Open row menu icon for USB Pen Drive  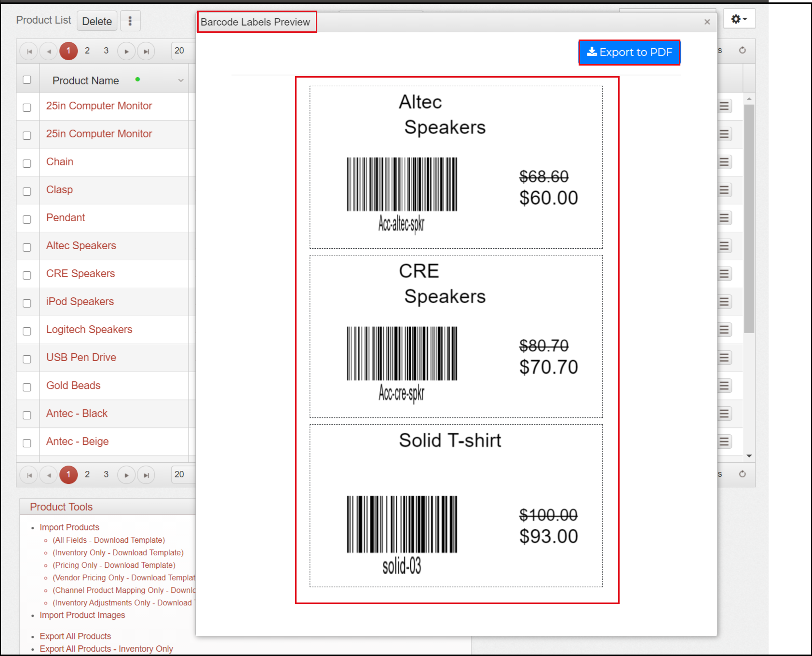(724, 358)
